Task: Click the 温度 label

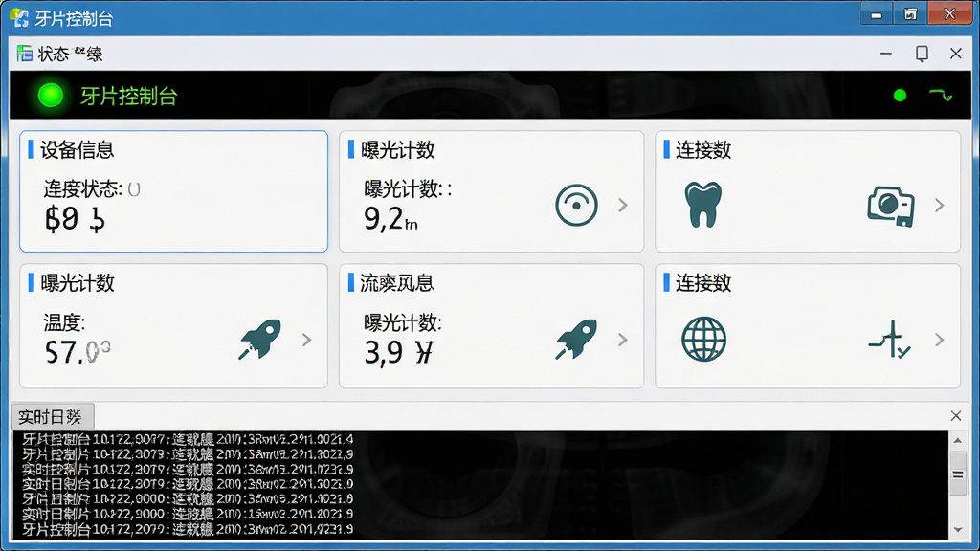Action: (64, 323)
